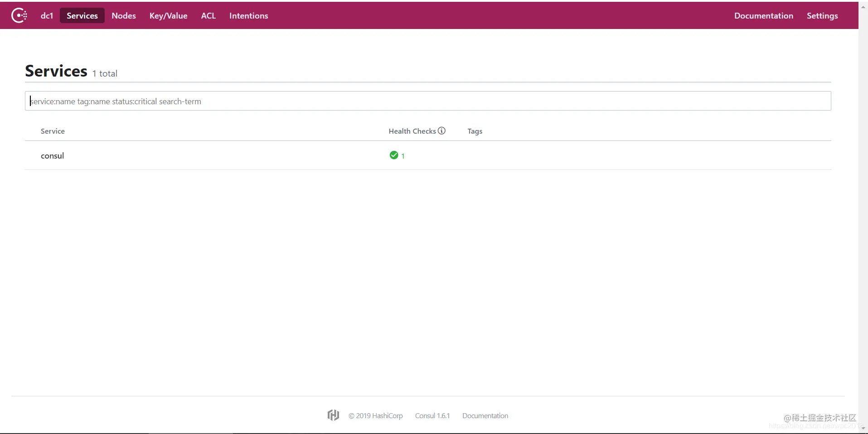Click the Health Checks column header

coord(412,131)
